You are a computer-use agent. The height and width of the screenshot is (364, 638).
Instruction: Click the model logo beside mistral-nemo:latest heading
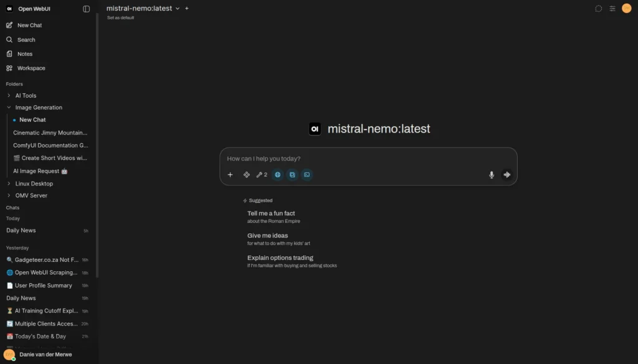point(315,129)
